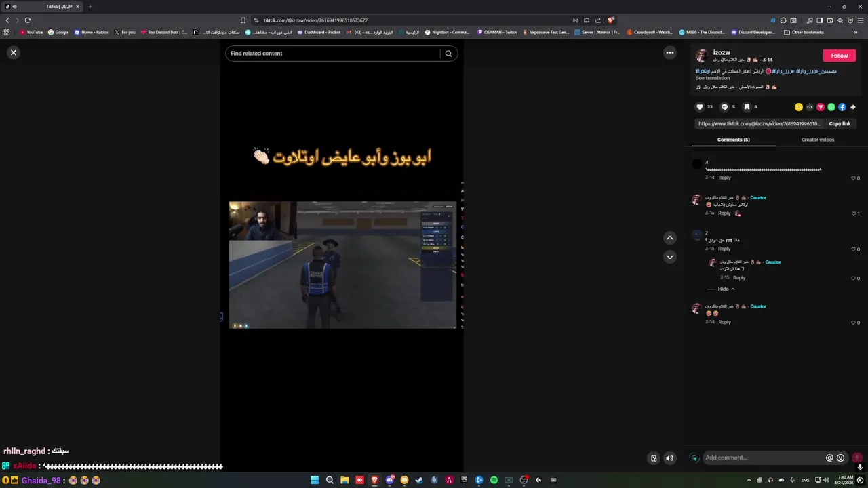Open the Dashboard - ProBot bookmark

click(x=319, y=32)
